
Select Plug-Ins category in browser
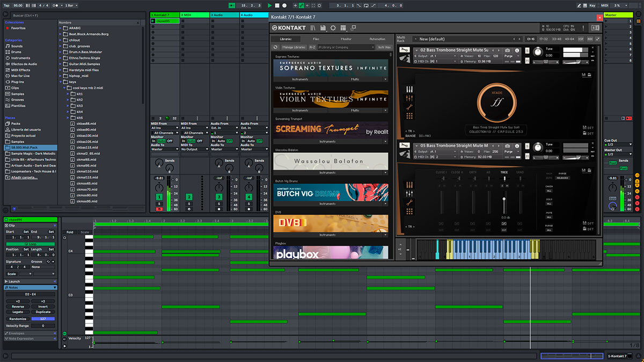pos(18,82)
